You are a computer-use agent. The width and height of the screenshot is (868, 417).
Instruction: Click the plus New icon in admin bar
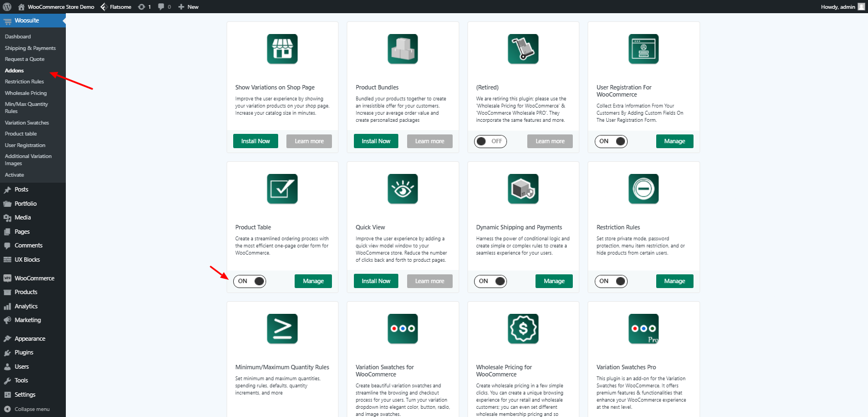[181, 7]
